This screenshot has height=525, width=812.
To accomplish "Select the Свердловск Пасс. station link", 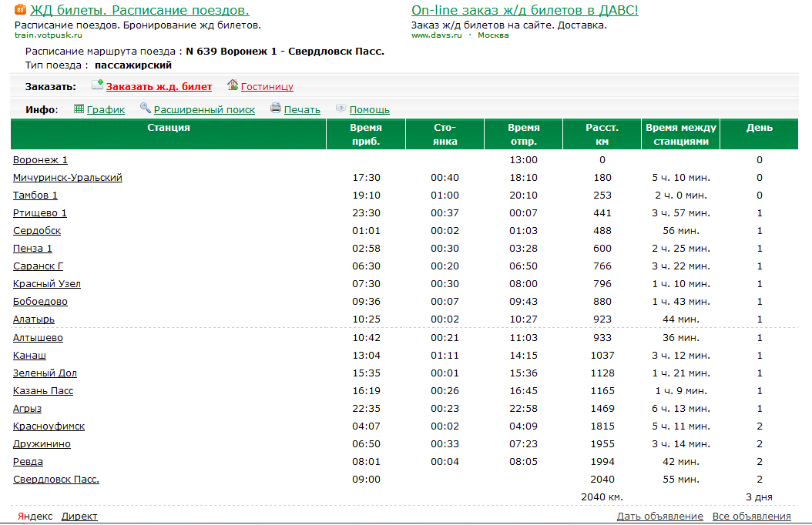I will [56, 480].
